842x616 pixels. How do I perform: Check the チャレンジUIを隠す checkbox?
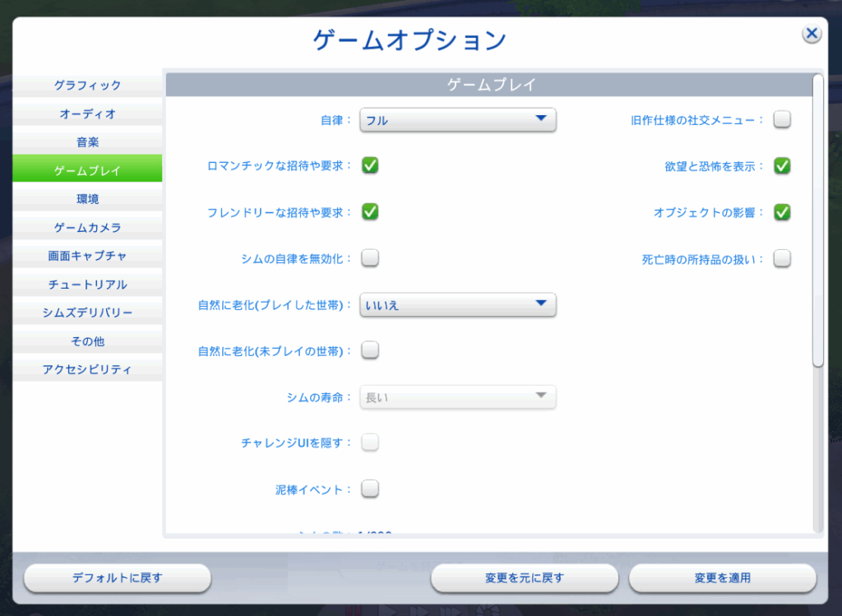click(x=370, y=442)
